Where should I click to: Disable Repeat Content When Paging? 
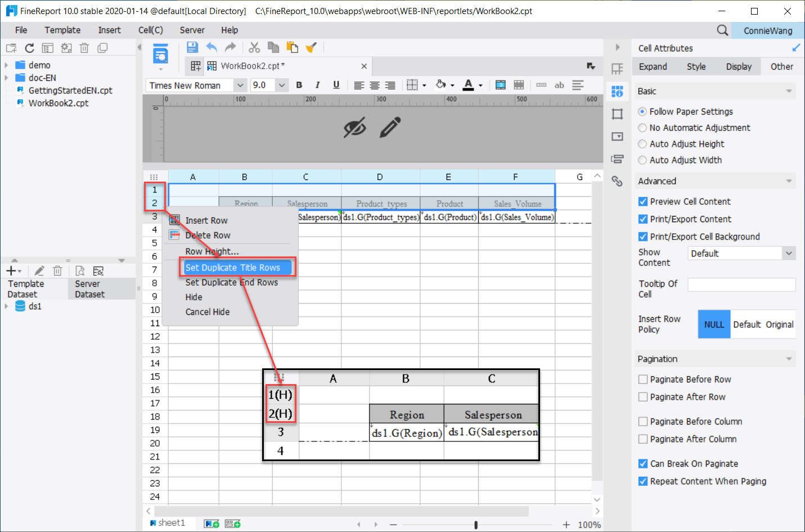[643, 481]
